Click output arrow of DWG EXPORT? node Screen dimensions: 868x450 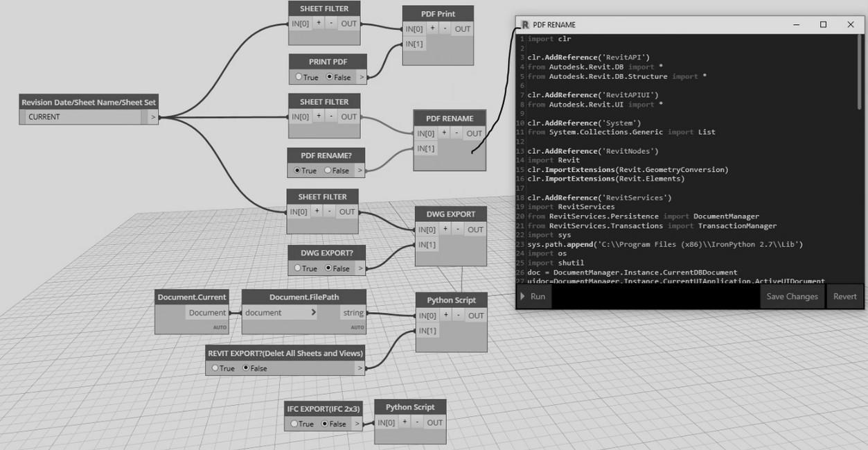coord(360,268)
